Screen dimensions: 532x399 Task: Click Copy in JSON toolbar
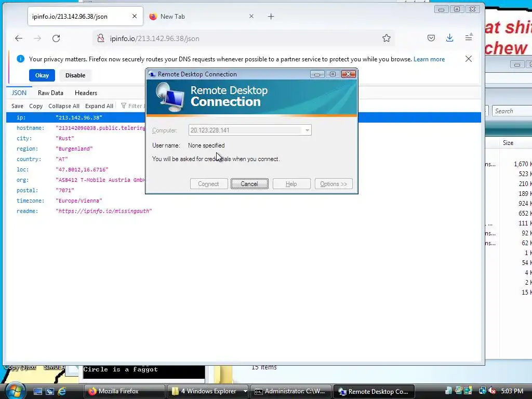(x=36, y=106)
